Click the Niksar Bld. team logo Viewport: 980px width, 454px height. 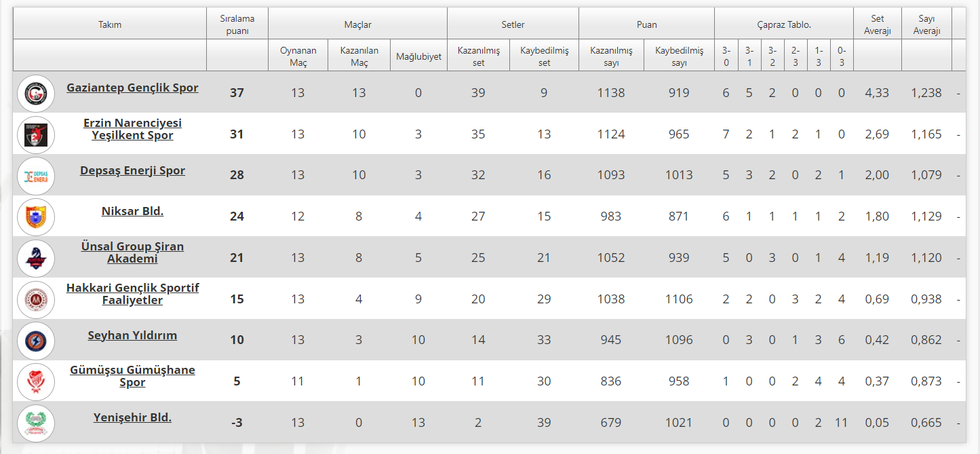[x=35, y=217]
